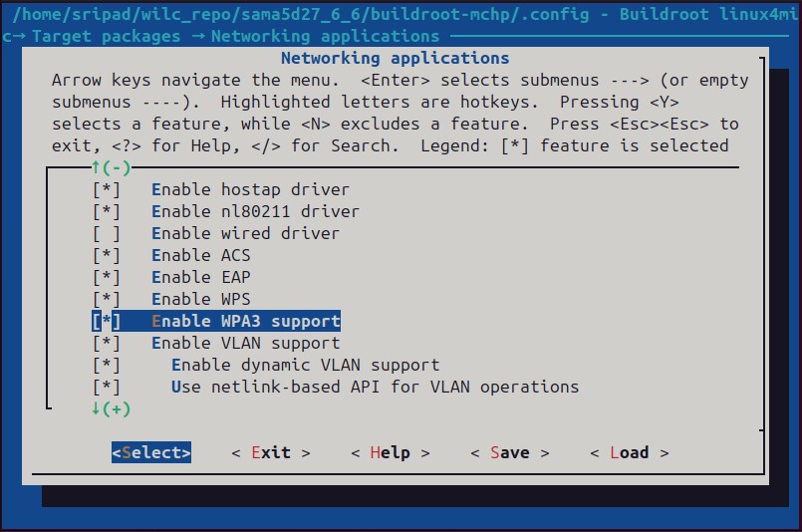802x532 pixels.
Task: Open the Help button
Action: [x=390, y=452]
